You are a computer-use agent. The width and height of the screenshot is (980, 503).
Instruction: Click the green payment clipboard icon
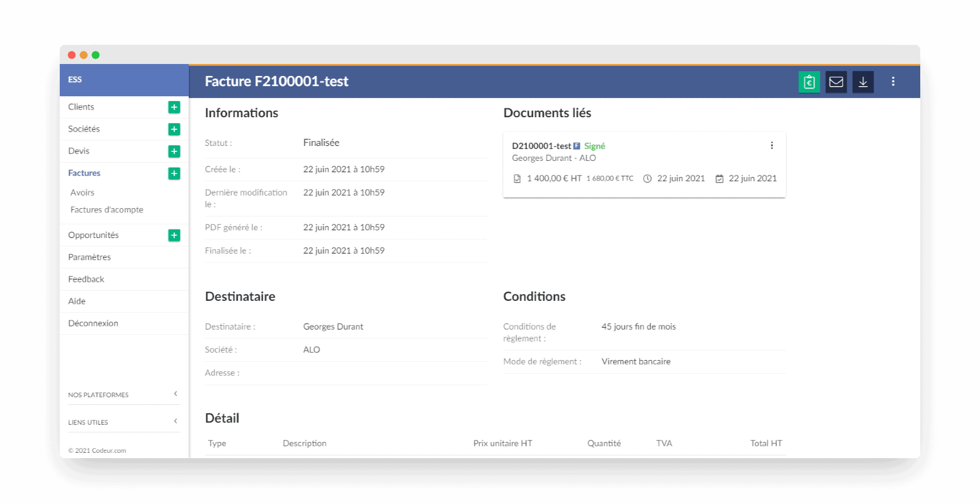(x=809, y=82)
